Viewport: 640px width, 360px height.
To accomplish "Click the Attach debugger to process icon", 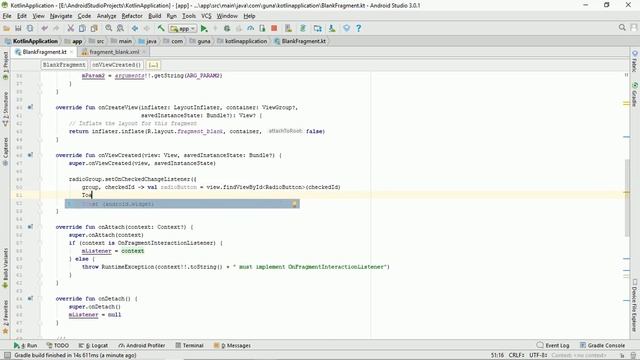I will coord(262,28).
